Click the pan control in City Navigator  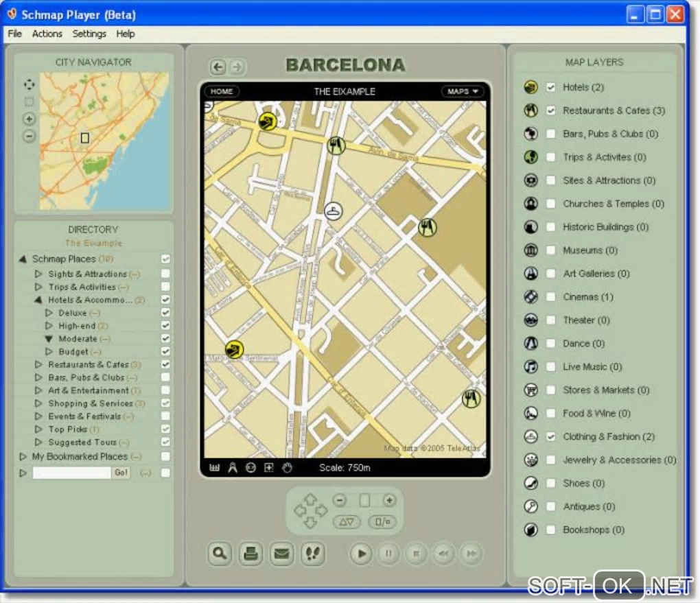[x=29, y=84]
